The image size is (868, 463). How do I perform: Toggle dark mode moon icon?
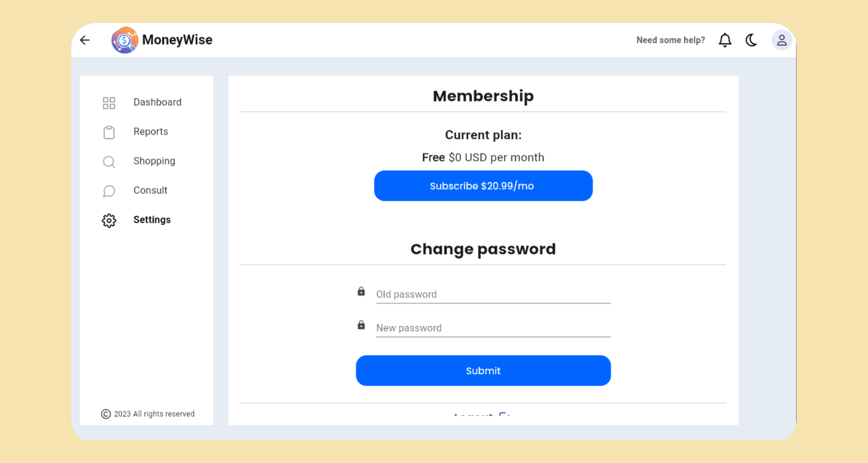point(751,40)
